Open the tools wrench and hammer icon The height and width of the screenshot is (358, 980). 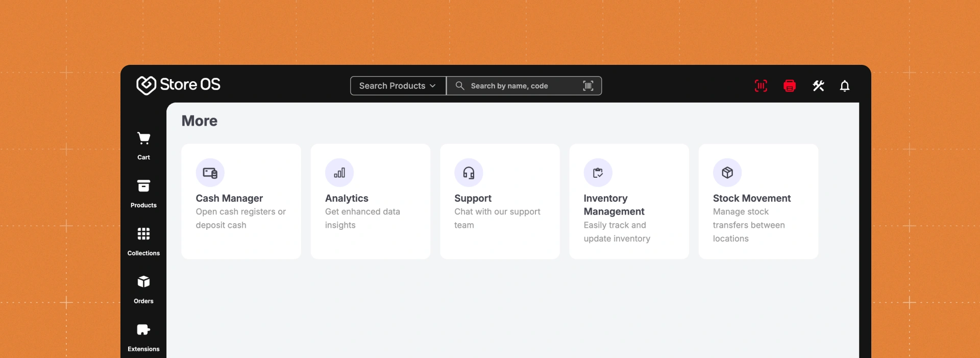pyautogui.click(x=818, y=86)
